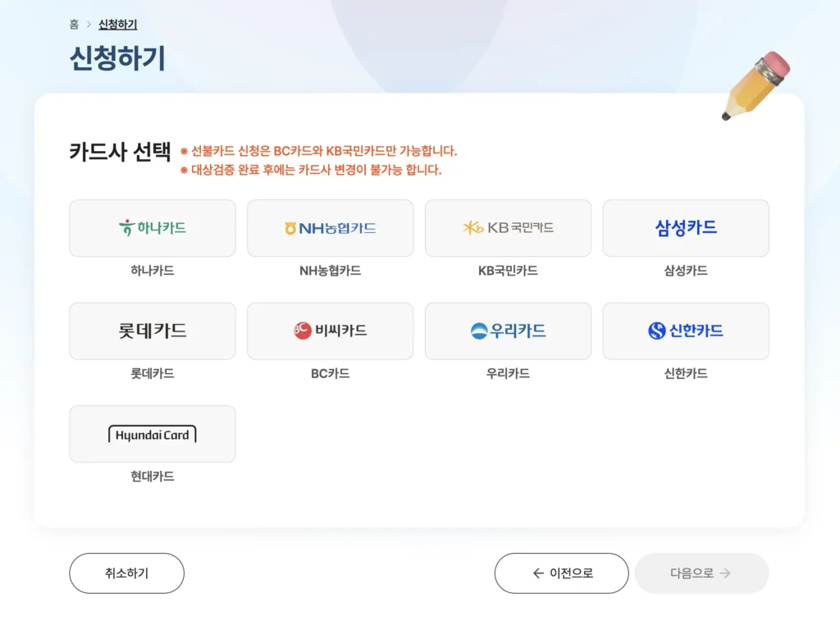Screen dimensions: 840x630
Task: Click the 현대카드 text label
Action: point(153,477)
